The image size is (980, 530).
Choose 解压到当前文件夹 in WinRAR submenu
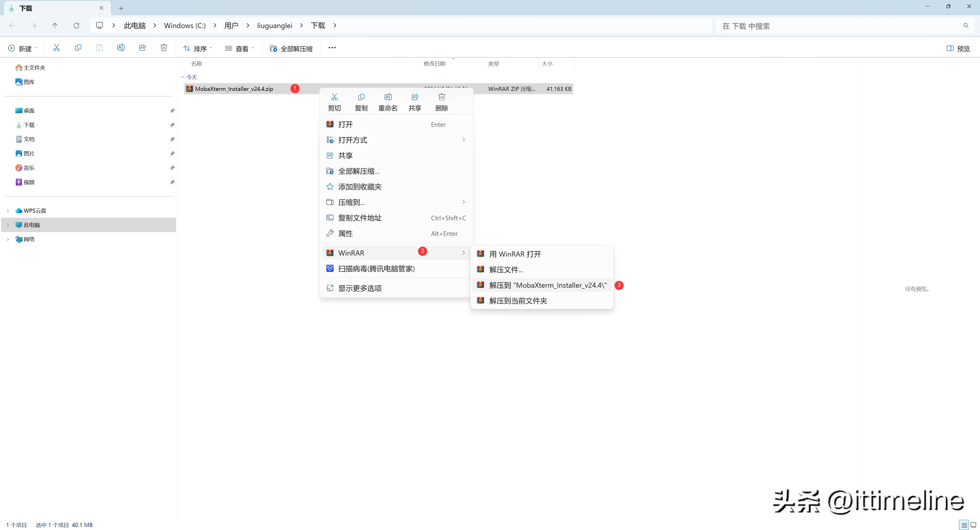[x=518, y=300]
